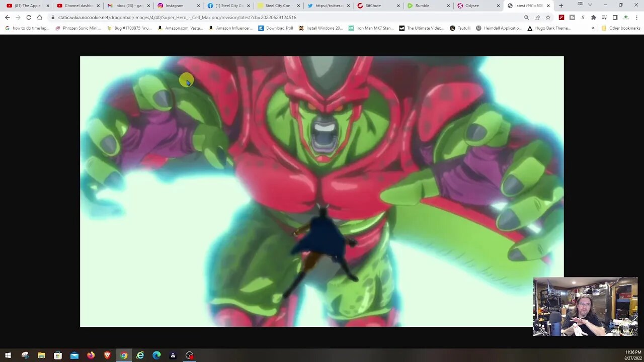The height and width of the screenshot is (362, 644).
Task: Switch to the Channel dashboard tab
Action: click(x=78, y=6)
